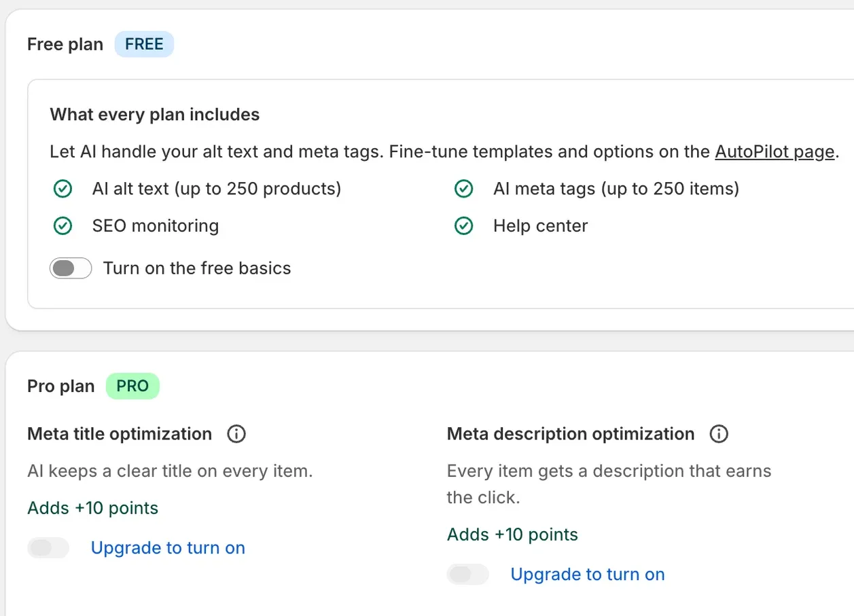Click the 'Meta title optimization' heading
Image resolution: width=854 pixels, height=616 pixels.
click(120, 434)
